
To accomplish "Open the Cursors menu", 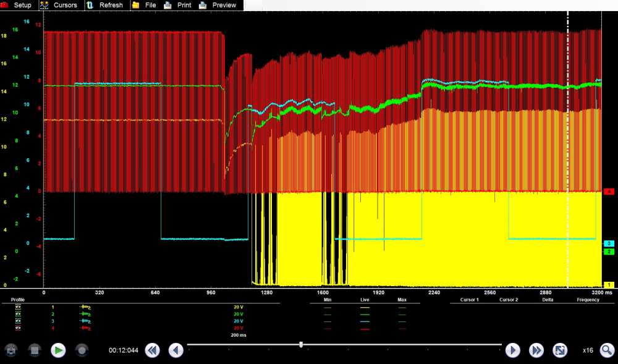I will click(x=59, y=5).
